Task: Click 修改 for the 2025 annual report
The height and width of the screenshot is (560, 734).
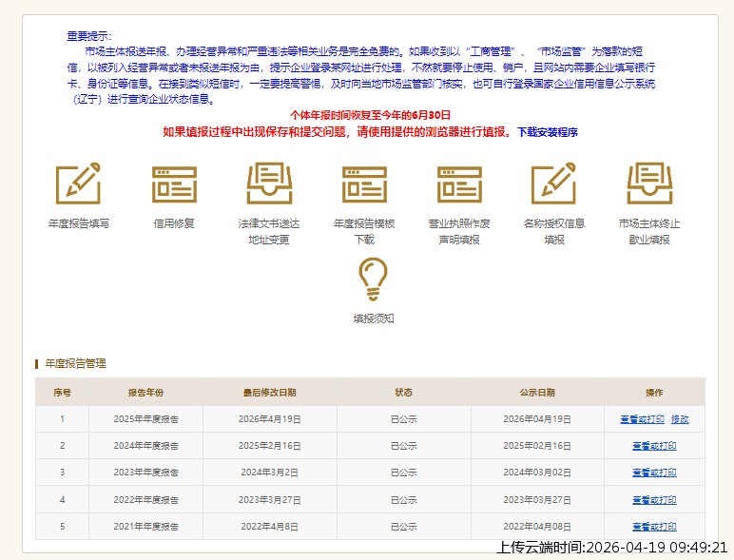Action: pos(680,419)
